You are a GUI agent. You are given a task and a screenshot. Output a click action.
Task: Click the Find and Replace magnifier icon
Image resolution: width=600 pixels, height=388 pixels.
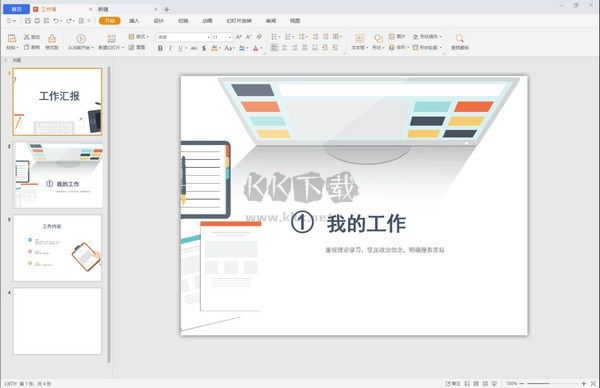coord(460,38)
